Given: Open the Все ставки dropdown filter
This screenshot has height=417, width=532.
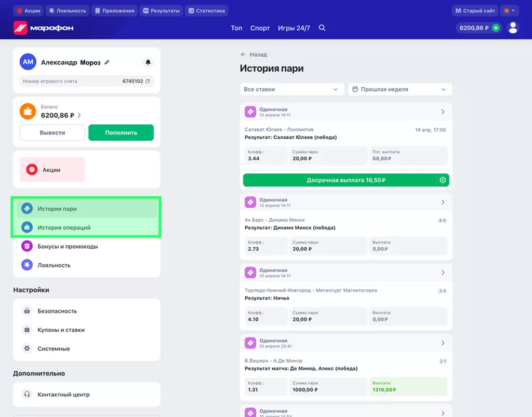Looking at the screenshot, I should tap(291, 89).
